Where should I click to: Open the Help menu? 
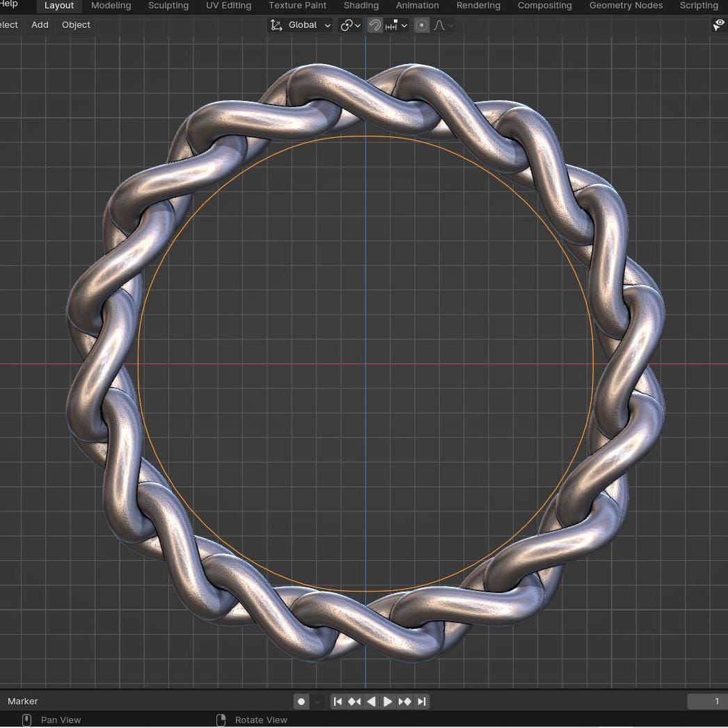click(x=9, y=4)
